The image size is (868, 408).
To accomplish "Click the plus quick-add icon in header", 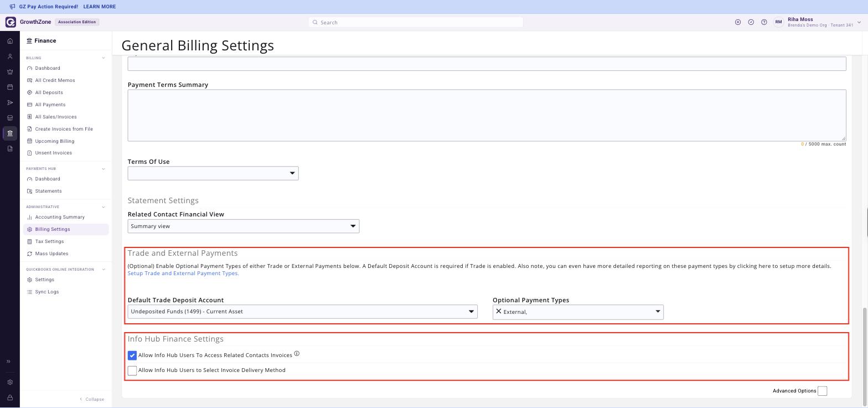I will pyautogui.click(x=737, y=22).
